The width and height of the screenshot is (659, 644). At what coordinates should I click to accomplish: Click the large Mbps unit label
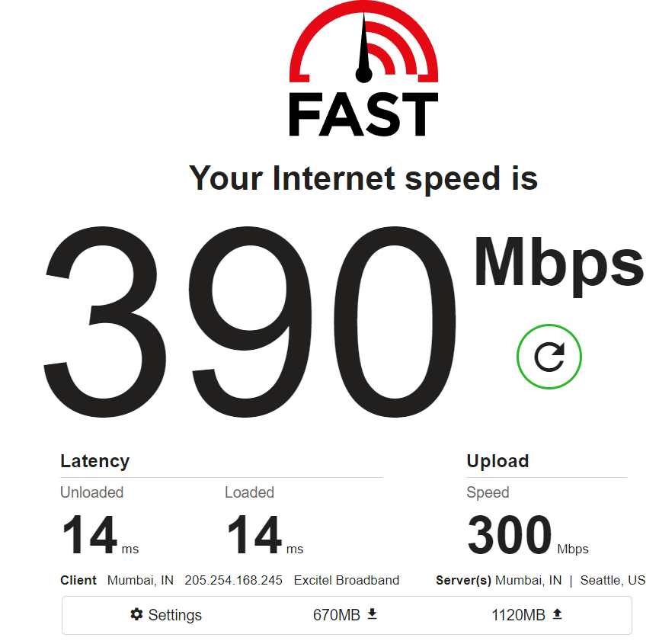pyautogui.click(x=559, y=266)
